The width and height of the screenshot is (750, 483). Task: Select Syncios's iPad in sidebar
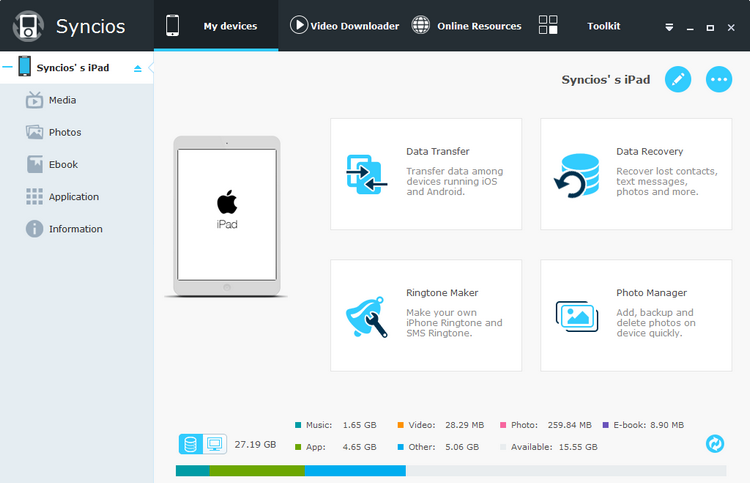click(x=77, y=67)
